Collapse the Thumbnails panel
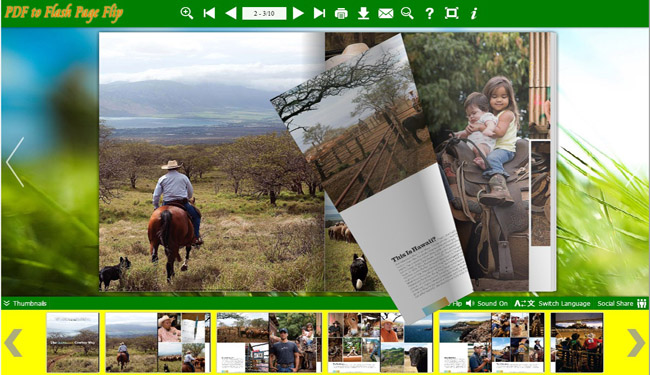Image resolution: width=650 pixels, height=375 pixels. click(x=6, y=303)
